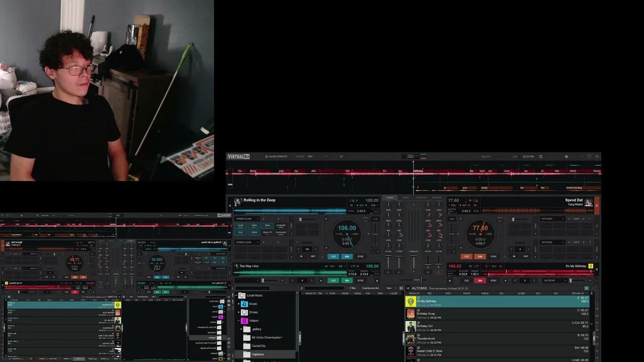
Task: Halve the loop length on Rolling in the Deep
Action: (298, 249)
